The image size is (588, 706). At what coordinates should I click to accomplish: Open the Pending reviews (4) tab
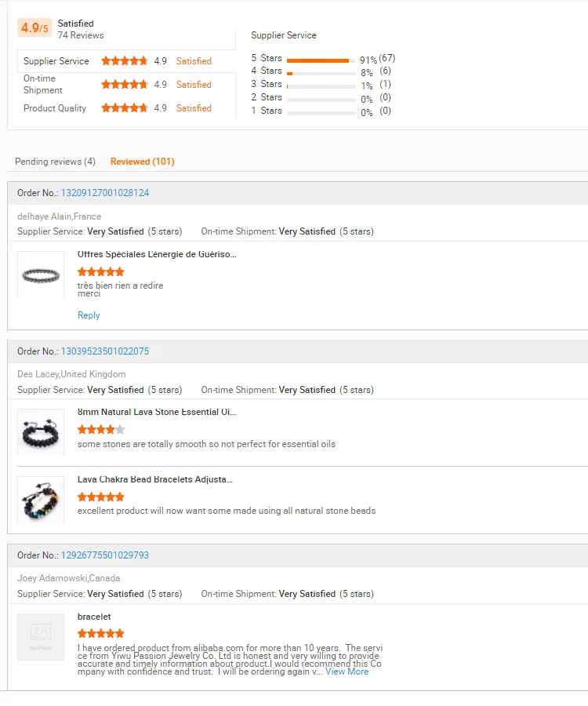[55, 162]
